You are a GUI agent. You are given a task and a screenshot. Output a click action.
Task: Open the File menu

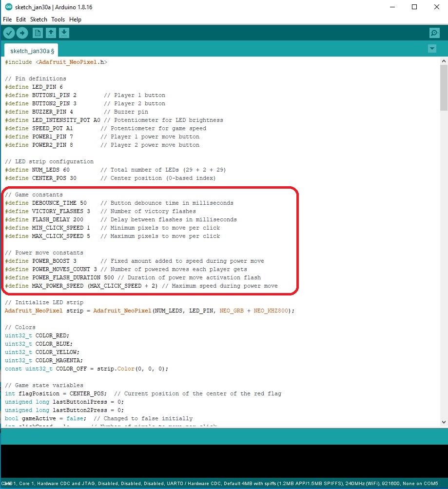(7, 20)
